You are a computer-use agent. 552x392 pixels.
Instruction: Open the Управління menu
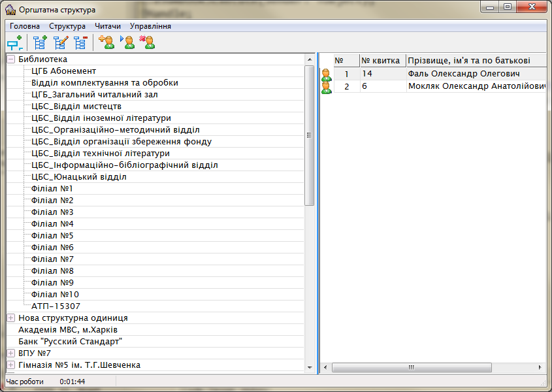click(x=150, y=26)
